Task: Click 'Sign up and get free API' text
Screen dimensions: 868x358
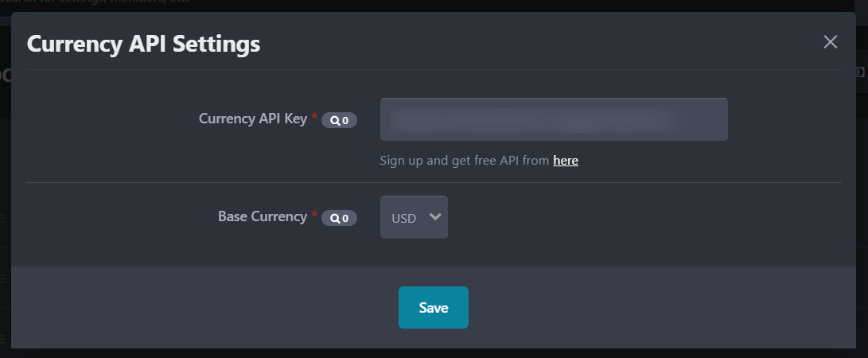Action: click(x=450, y=161)
